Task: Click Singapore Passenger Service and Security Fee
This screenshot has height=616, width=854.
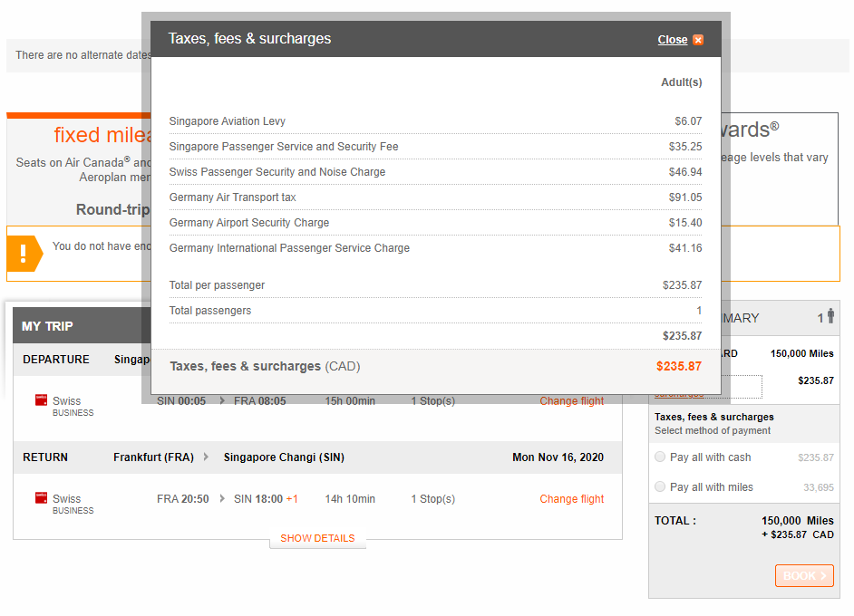Action: [435, 147]
